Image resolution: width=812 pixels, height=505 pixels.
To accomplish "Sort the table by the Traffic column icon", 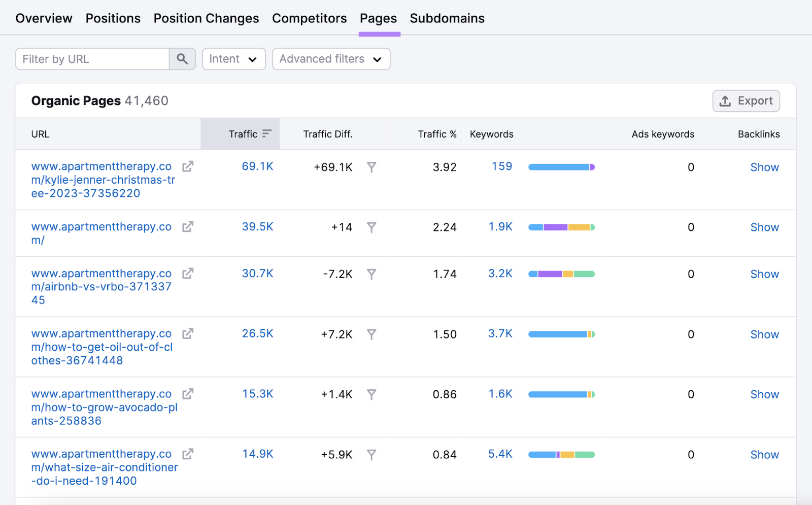I will pyautogui.click(x=267, y=134).
